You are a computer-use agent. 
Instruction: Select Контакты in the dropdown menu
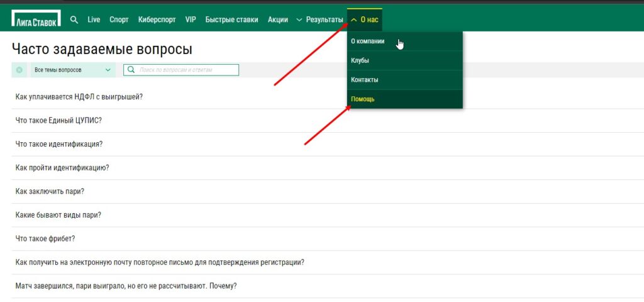tap(405, 80)
